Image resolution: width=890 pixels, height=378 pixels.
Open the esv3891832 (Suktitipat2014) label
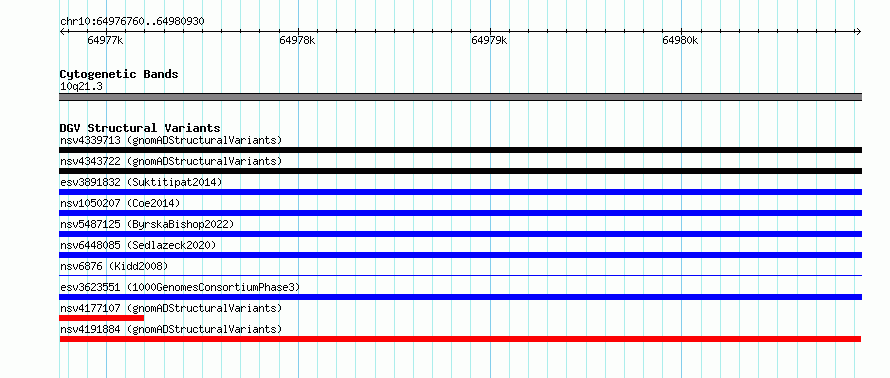(x=141, y=182)
